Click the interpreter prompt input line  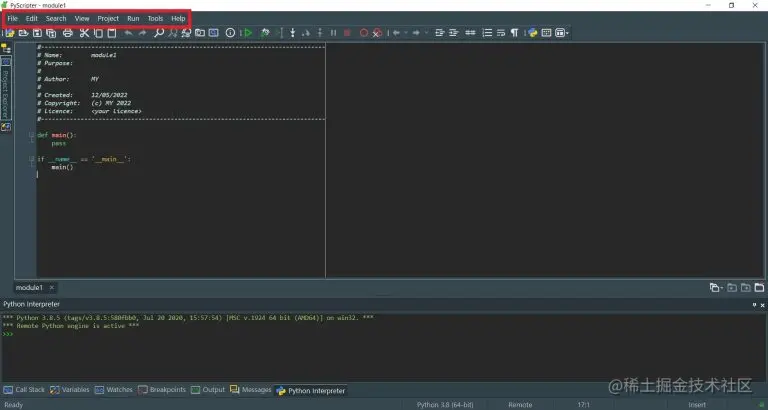[x=382, y=334]
